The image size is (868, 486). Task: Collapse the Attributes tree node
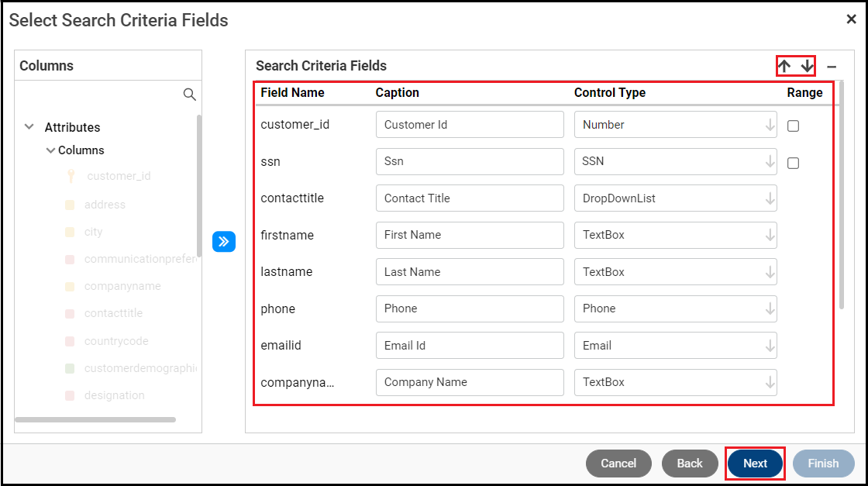coord(29,127)
